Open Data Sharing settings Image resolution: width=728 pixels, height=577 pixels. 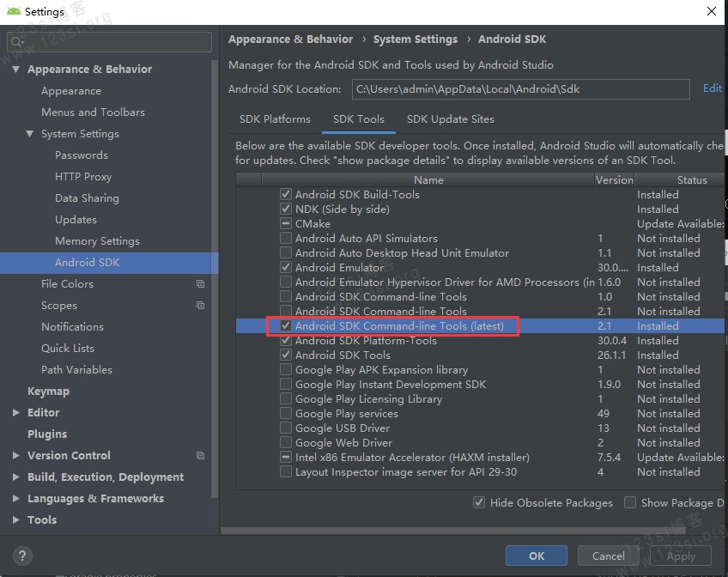point(87,198)
